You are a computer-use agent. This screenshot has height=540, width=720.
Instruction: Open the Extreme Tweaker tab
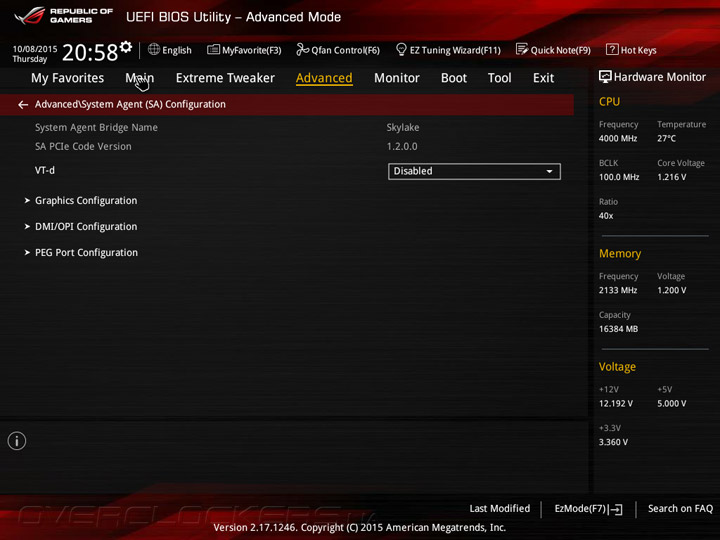(225, 78)
